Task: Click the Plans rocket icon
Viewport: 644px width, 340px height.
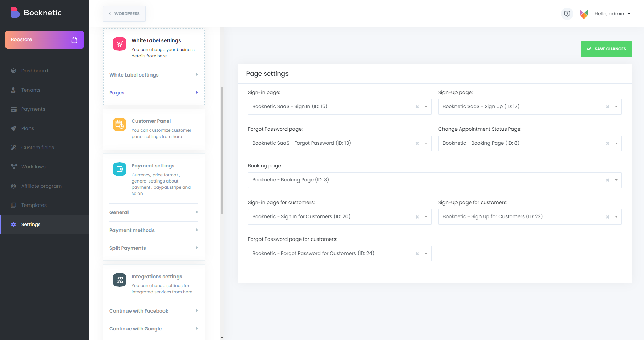Action: 13,128
